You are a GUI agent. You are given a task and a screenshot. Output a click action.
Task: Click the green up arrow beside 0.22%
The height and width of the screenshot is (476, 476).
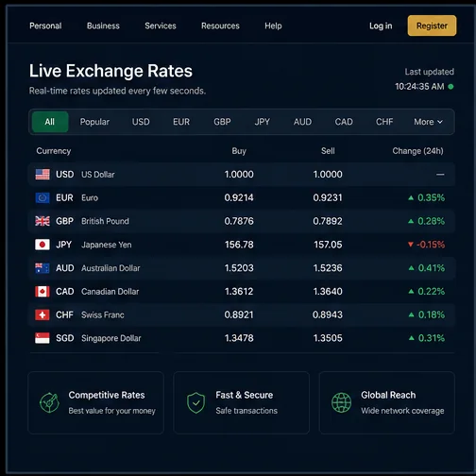[x=411, y=291]
